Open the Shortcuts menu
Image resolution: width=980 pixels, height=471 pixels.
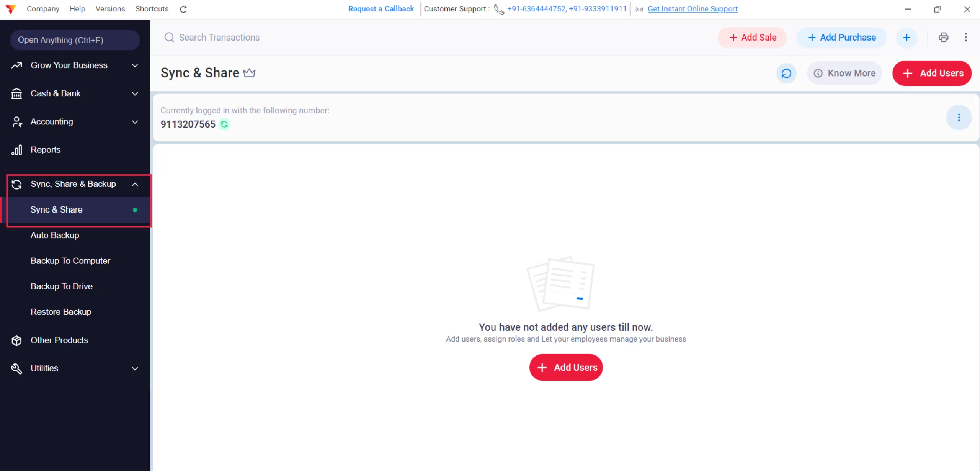tap(152, 9)
